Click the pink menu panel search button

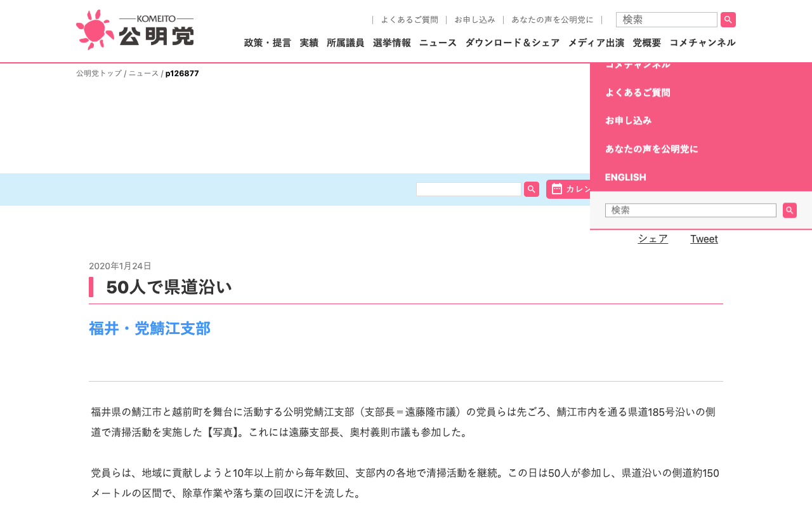(x=790, y=210)
